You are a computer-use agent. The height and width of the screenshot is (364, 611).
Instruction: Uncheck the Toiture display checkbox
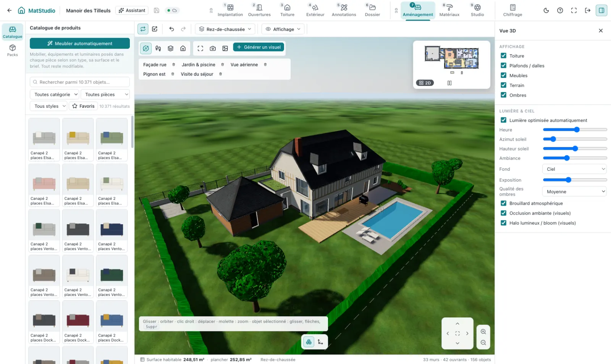[503, 56]
